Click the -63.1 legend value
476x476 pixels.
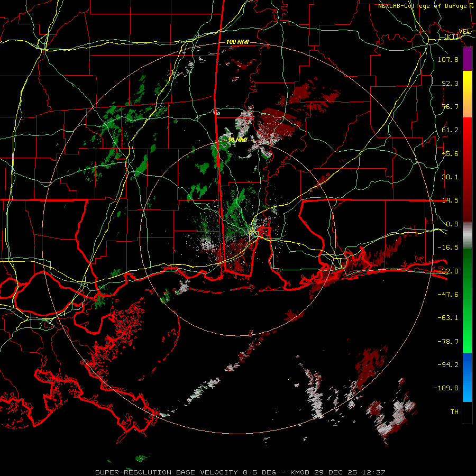pyautogui.click(x=448, y=318)
